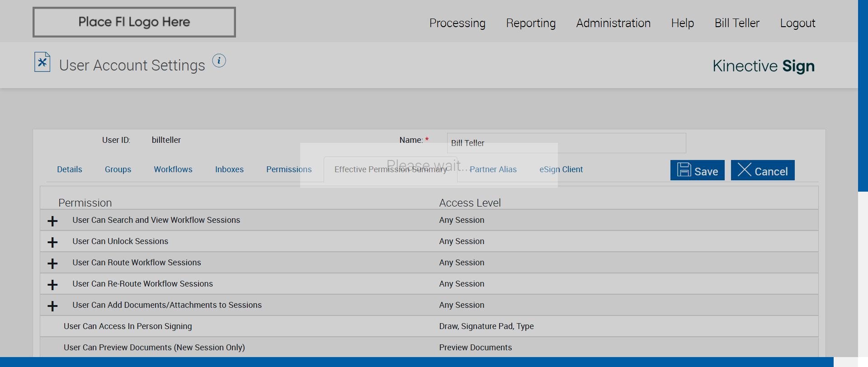Open the Reporting menu
The image size is (868, 367).
coord(531,23)
